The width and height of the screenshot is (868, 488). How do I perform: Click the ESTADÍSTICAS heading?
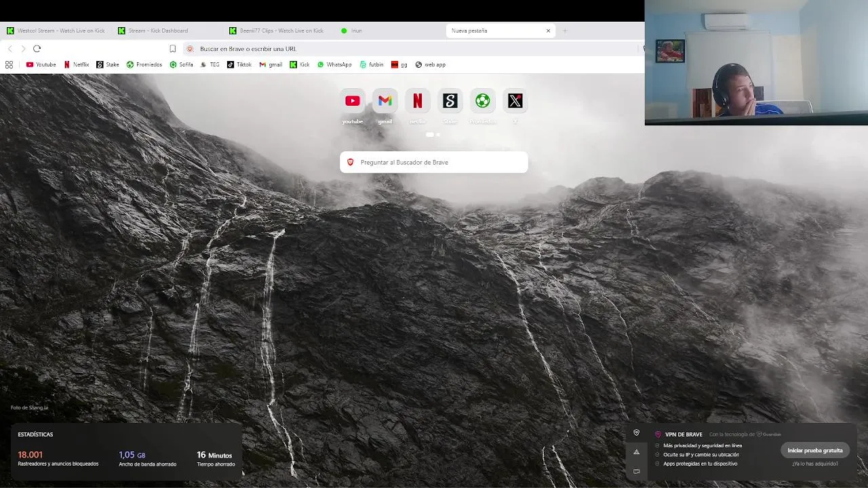[x=35, y=434]
